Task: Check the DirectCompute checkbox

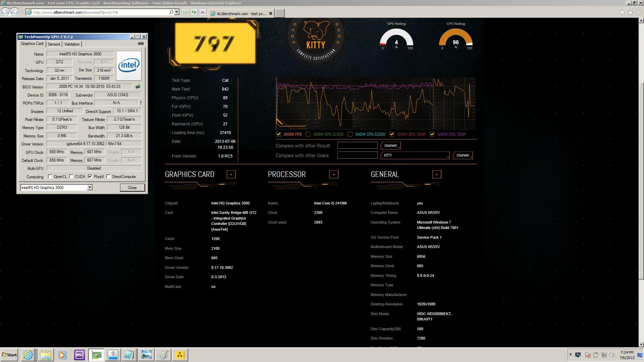Action: coord(108,177)
